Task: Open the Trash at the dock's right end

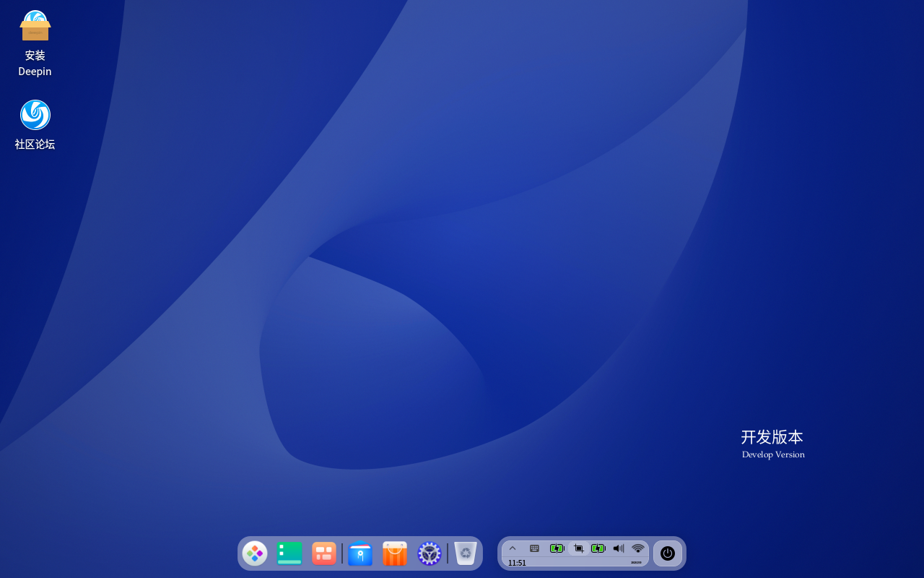Action: point(464,553)
